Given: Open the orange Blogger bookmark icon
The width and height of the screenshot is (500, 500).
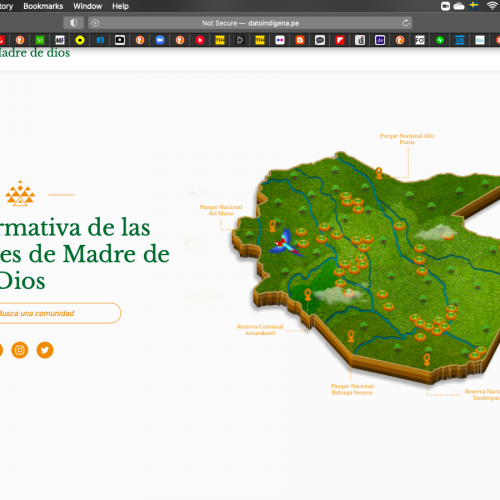Looking at the screenshot, I should click(300, 40).
